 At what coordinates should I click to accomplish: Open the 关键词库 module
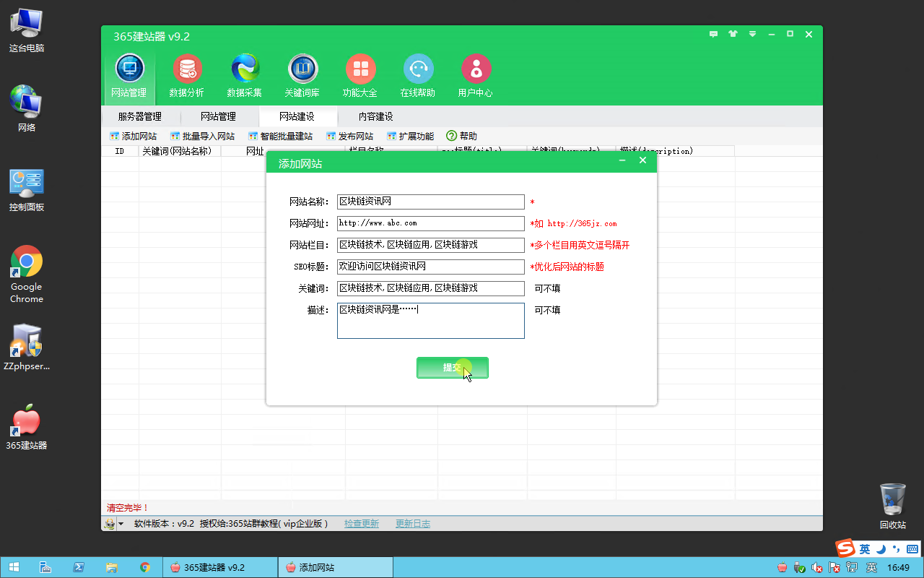pos(302,77)
